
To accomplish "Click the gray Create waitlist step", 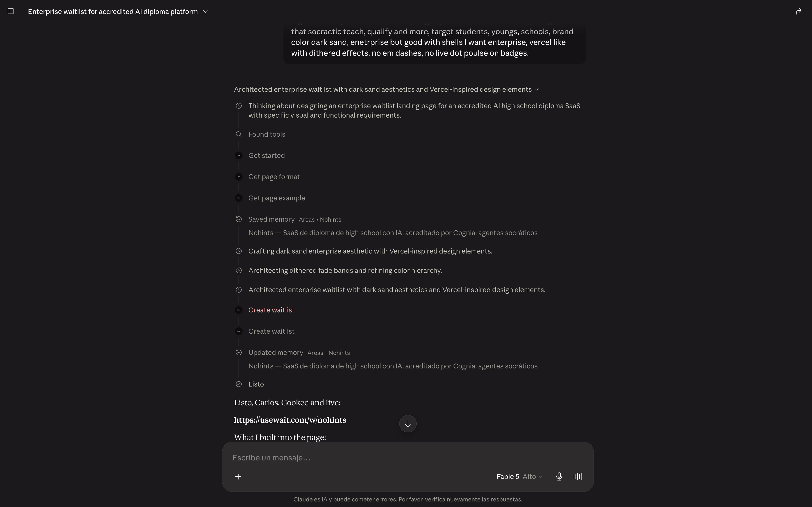I will [271, 331].
